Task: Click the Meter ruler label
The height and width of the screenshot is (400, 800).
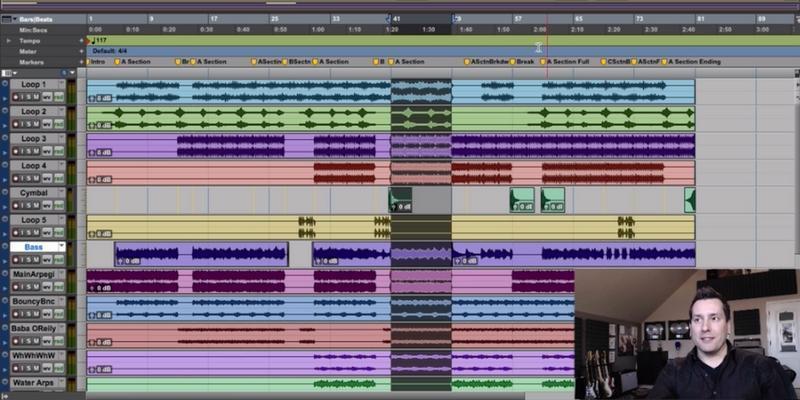Action: pos(28,51)
